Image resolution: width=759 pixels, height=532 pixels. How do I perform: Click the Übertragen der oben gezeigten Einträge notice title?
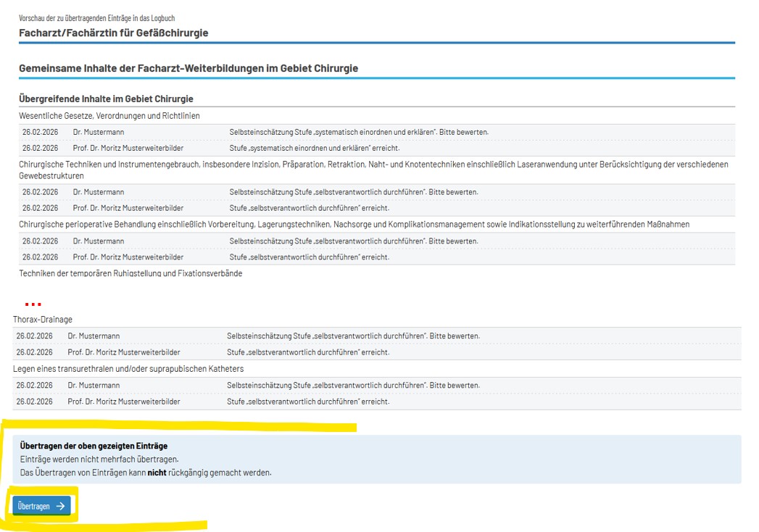pos(94,446)
